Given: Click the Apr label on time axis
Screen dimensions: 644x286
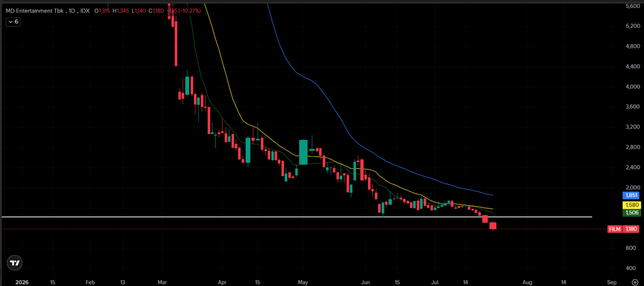Looking at the screenshot, I should [x=222, y=282].
